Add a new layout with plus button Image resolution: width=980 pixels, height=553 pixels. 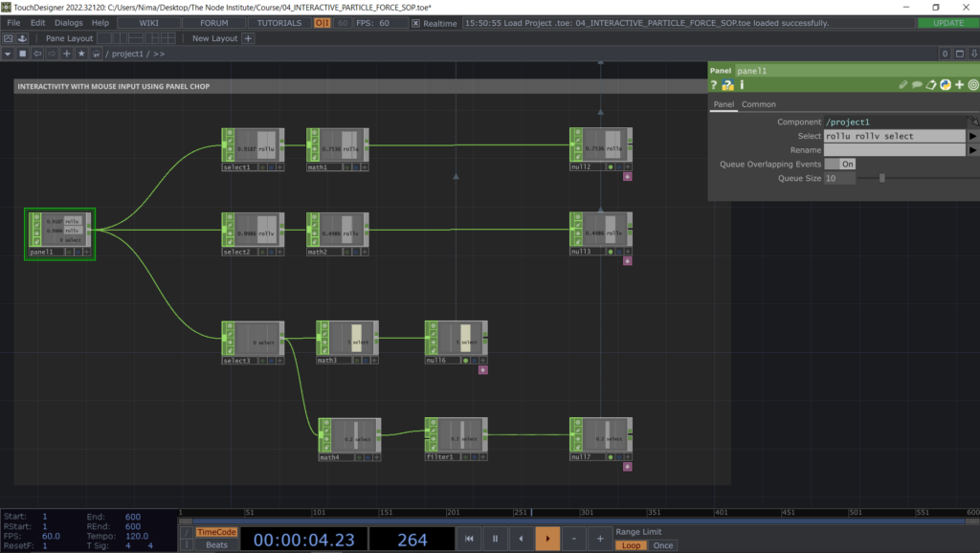tap(248, 38)
